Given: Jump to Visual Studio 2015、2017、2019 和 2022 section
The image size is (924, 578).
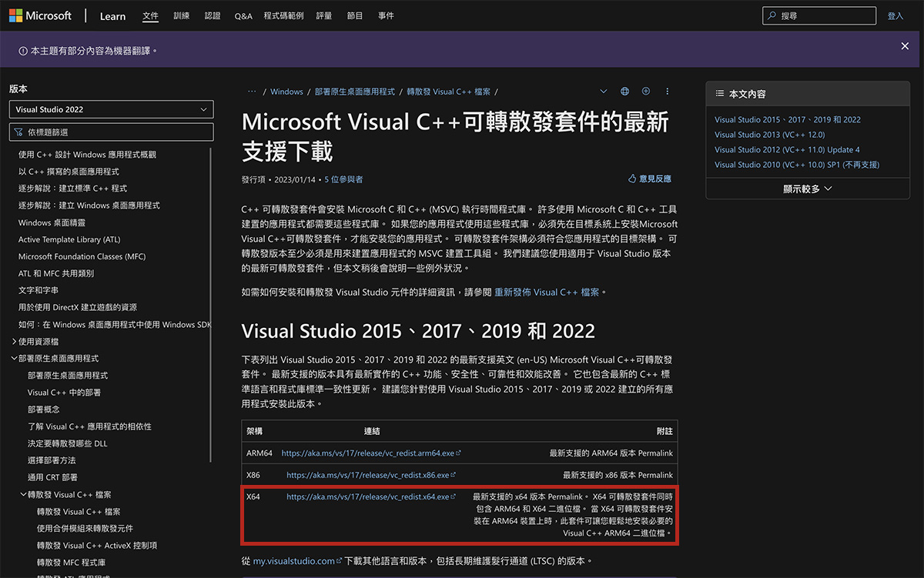Looking at the screenshot, I should (x=788, y=119).
